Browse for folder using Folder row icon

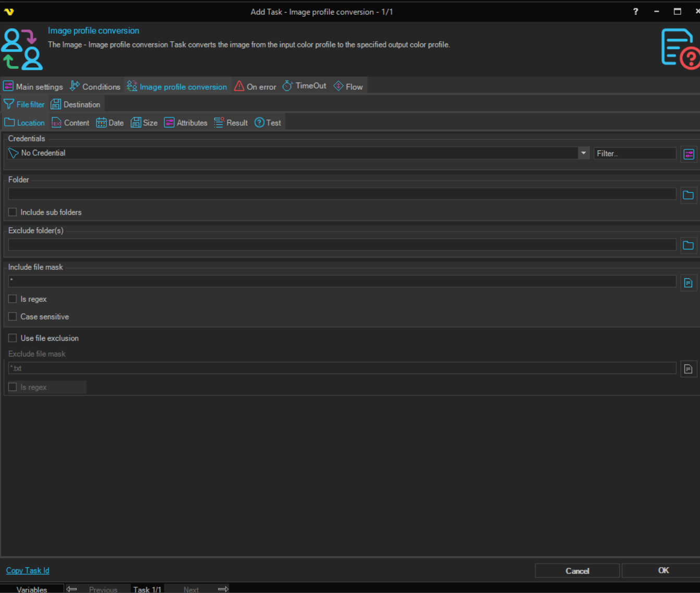click(688, 195)
